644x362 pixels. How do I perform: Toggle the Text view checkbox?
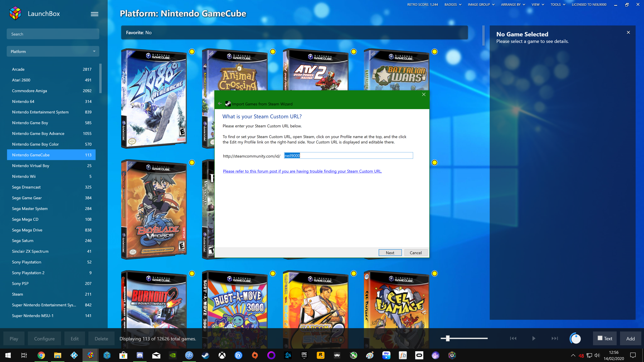tap(600, 338)
